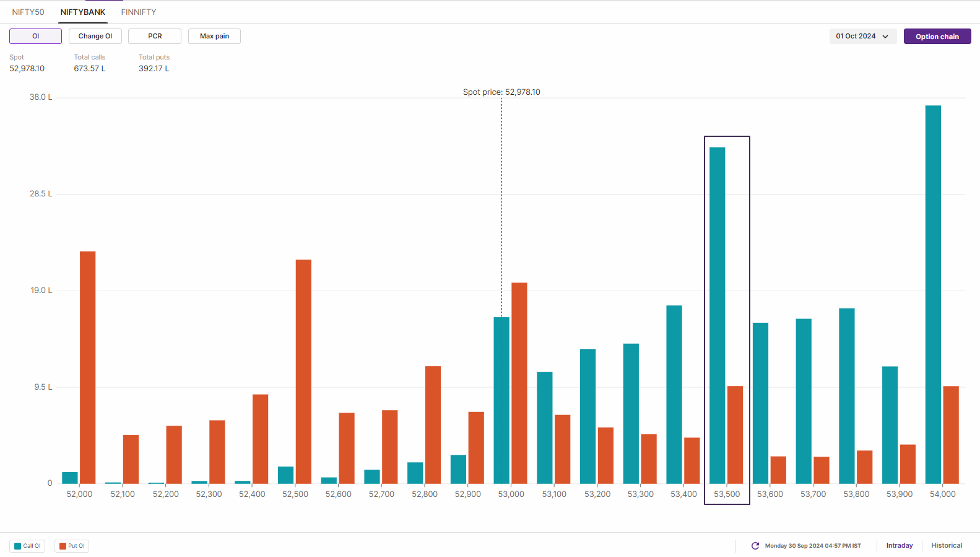This screenshot has height=557, width=980.
Task: Click the Total puts 392.17 L value
Action: [154, 68]
